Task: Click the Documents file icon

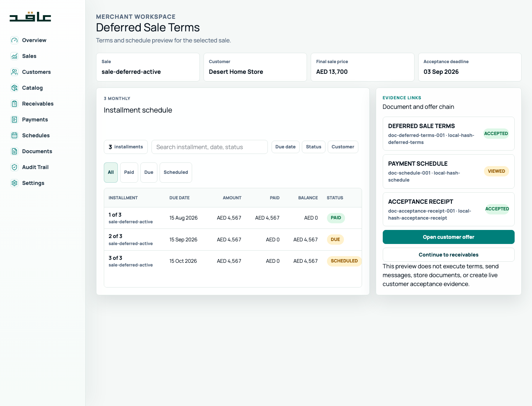Action: coord(14,151)
